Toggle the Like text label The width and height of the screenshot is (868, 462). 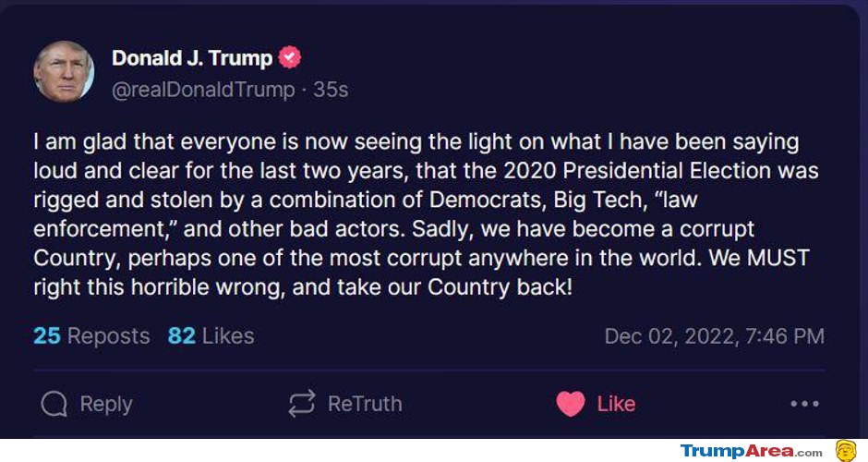pos(616,404)
